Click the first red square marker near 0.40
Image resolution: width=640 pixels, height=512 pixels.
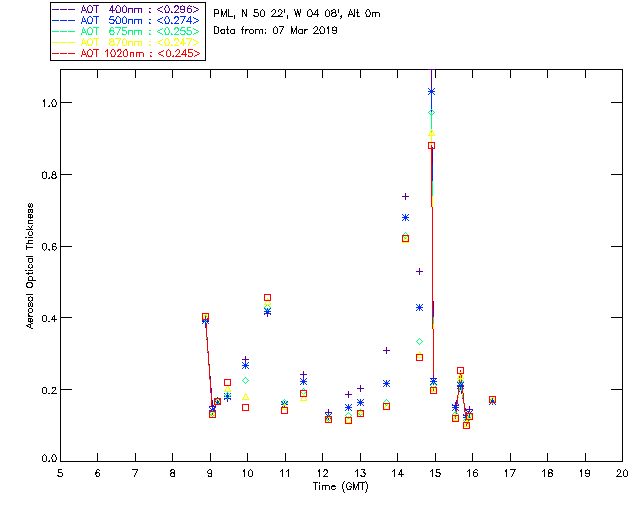205,317
